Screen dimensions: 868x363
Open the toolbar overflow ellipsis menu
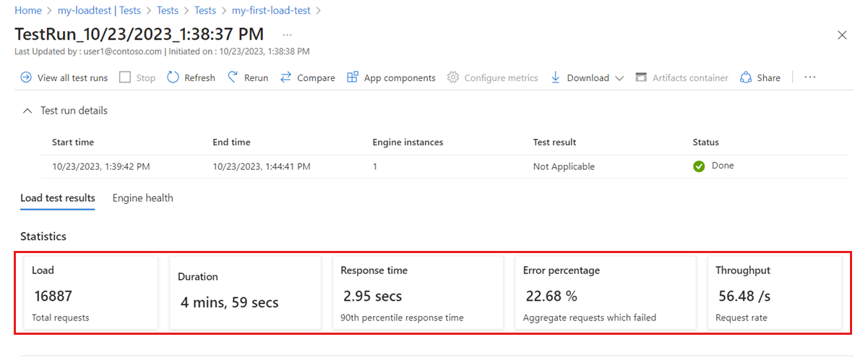(x=809, y=77)
